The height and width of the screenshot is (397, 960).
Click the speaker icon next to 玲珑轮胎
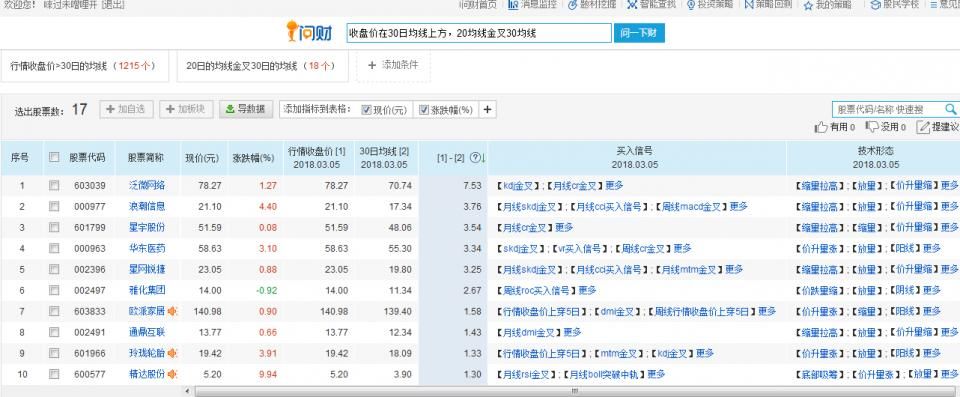(173, 354)
